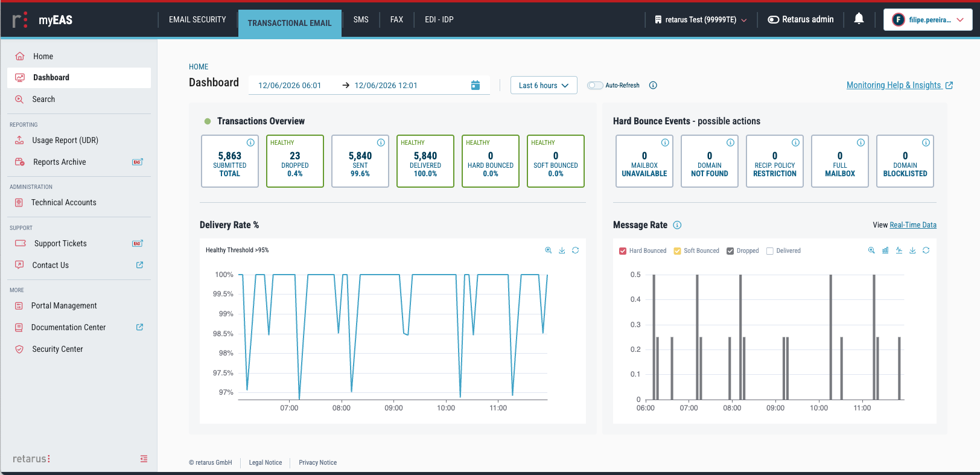Refresh the Message Rate chart
This screenshot has width=980, height=475.
pyautogui.click(x=926, y=250)
